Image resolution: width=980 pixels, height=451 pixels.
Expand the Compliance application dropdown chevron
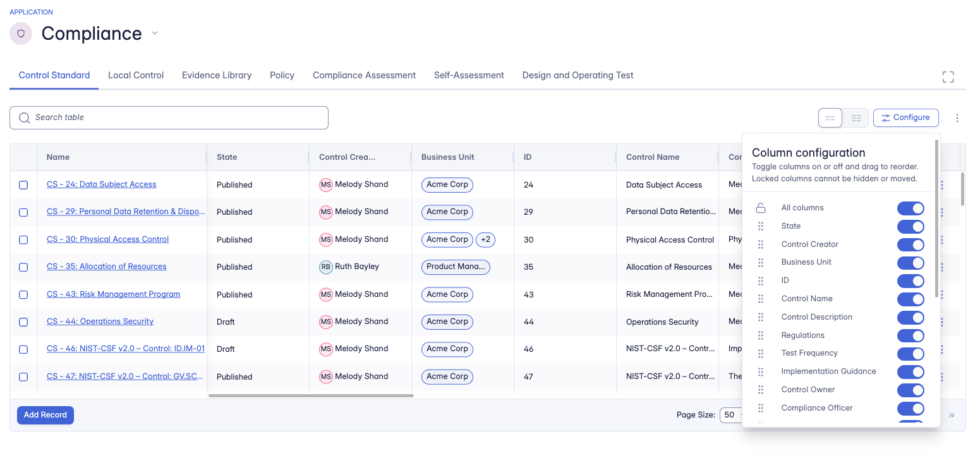(x=155, y=33)
